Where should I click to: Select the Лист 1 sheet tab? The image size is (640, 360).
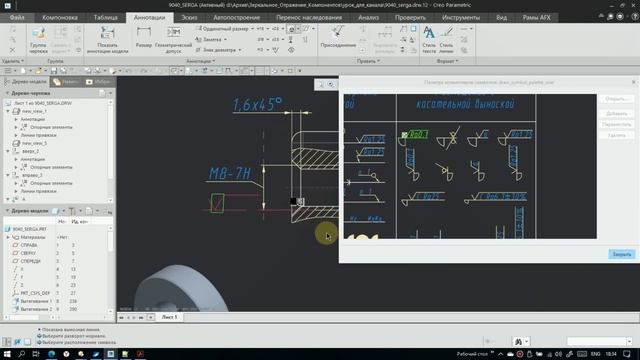[169, 317]
